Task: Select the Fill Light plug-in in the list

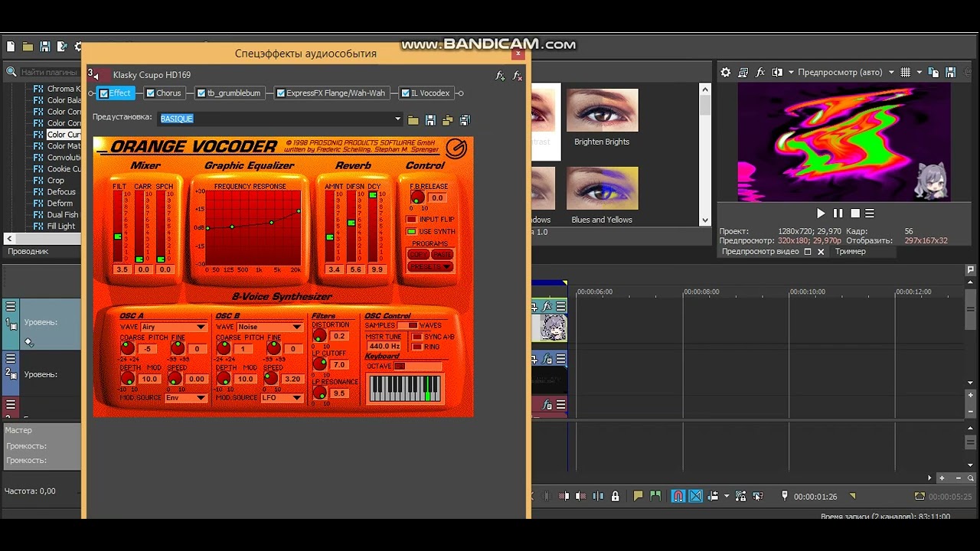Action: click(x=61, y=227)
